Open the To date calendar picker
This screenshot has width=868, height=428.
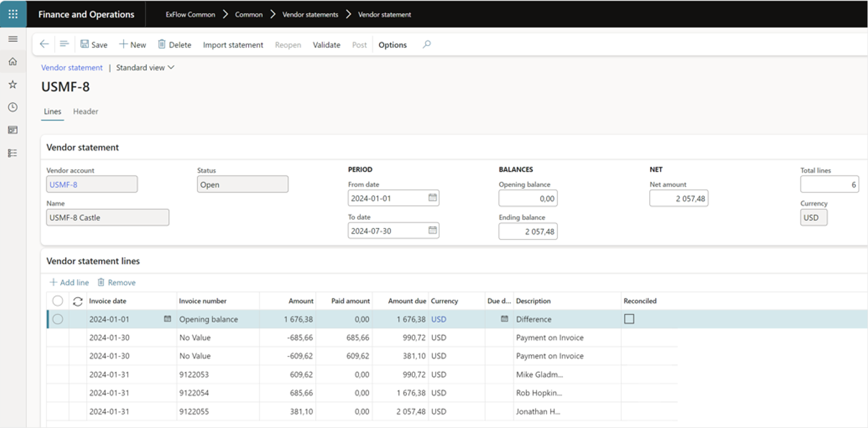click(432, 230)
